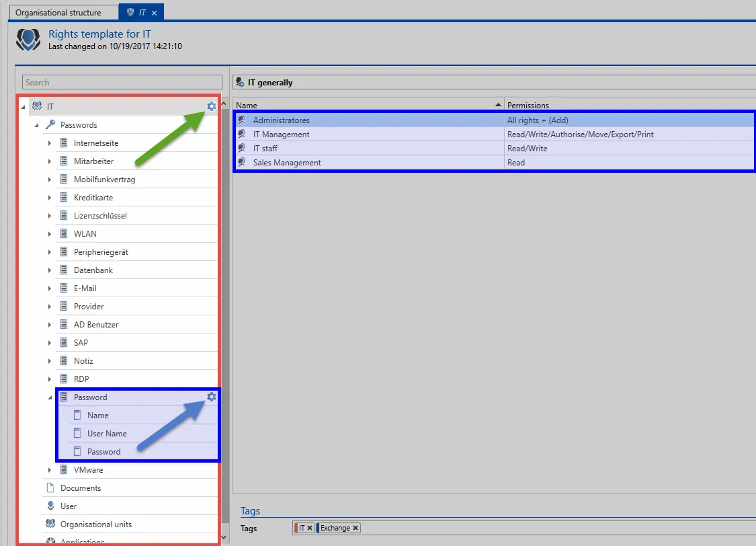Image resolution: width=756 pixels, height=546 pixels.
Task: Remove the Exchange tag
Action: pyautogui.click(x=355, y=529)
